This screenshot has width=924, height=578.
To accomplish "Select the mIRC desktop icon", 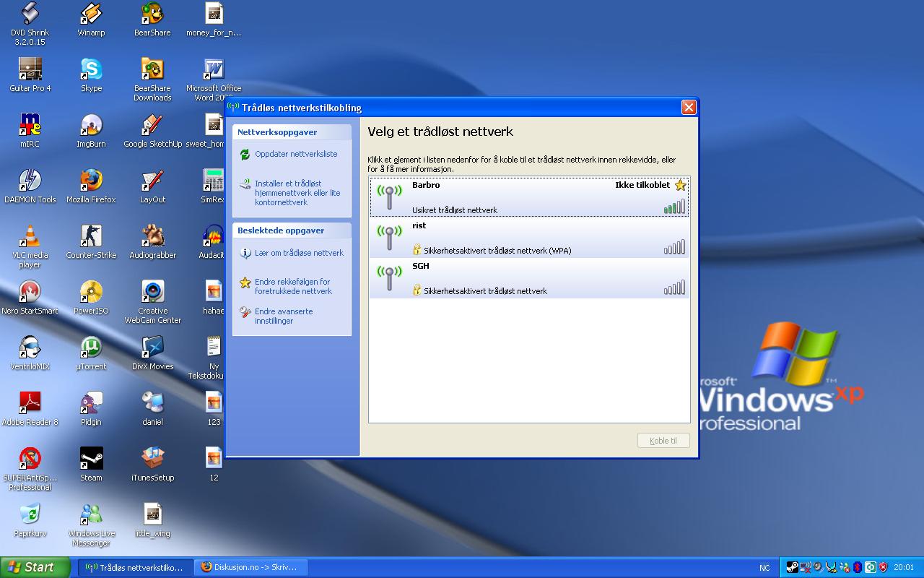I will pyautogui.click(x=30, y=131).
